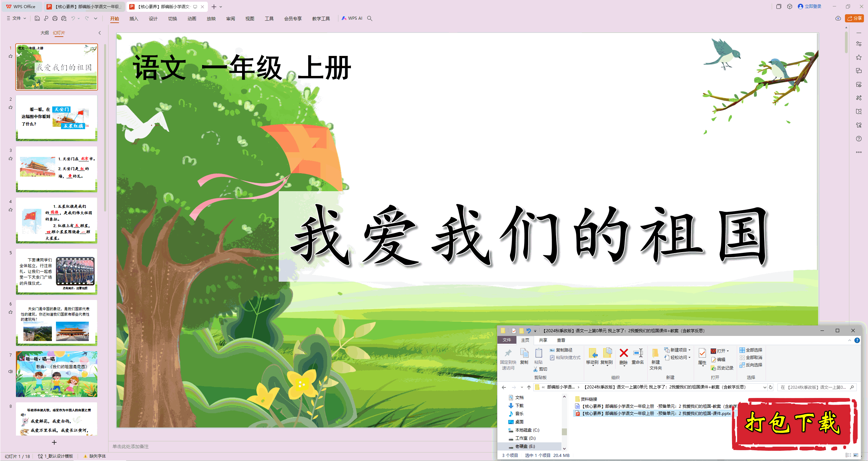The height and width of the screenshot is (461, 868).
Task: Click the Share button in WPS
Action: click(854, 18)
